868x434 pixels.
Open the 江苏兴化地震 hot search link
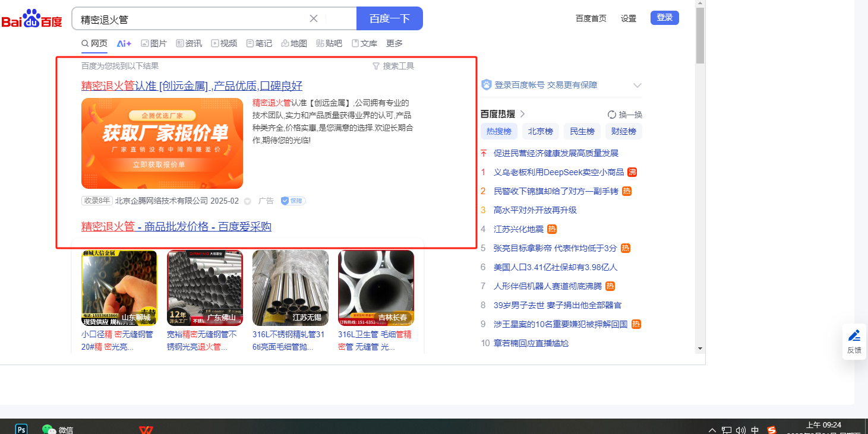tap(518, 229)
